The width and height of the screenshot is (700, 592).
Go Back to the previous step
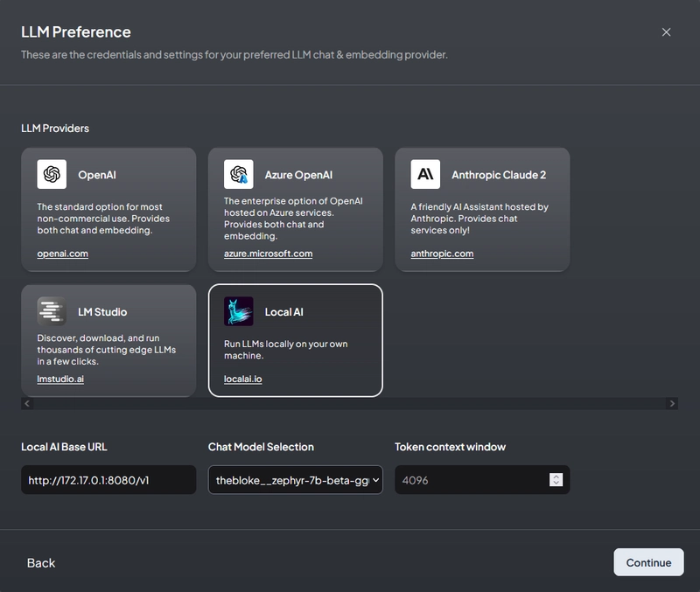[41, 563]
